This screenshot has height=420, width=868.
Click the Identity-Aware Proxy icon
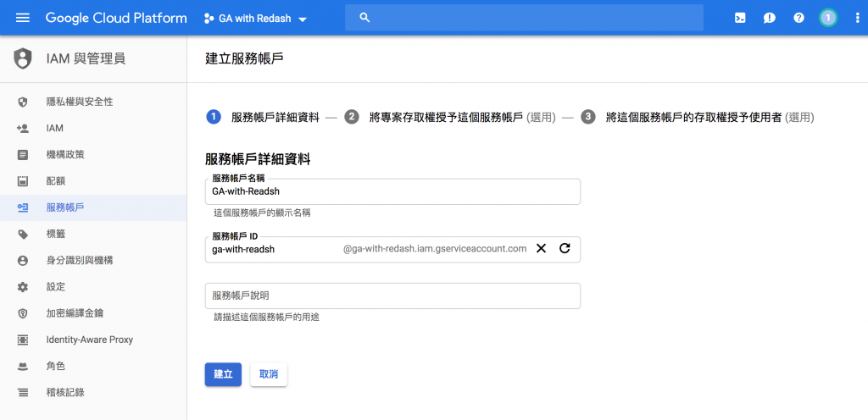(x=23, y=340)
